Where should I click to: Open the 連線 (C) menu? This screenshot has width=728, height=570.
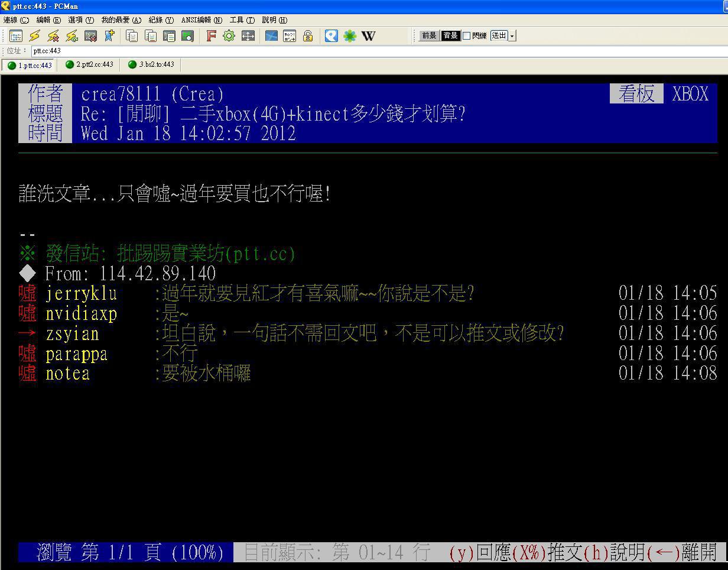[16, 20]
